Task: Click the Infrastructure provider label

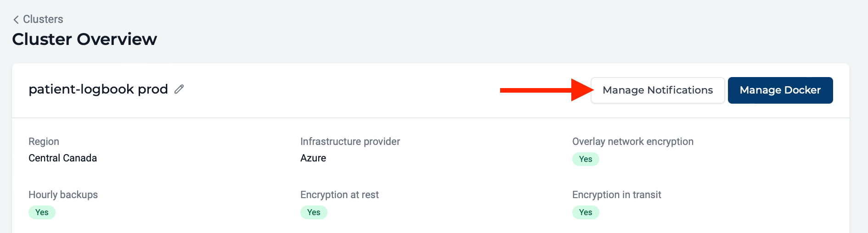Action: point(350,142)
